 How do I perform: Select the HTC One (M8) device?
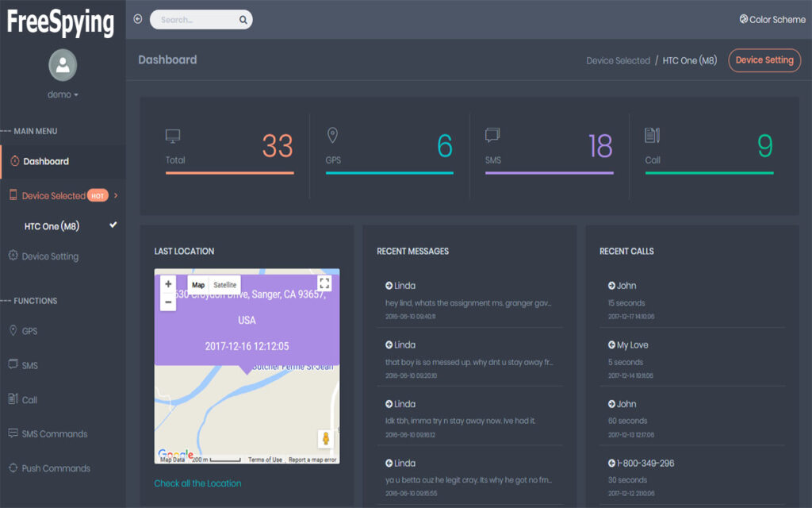point(52,226)
